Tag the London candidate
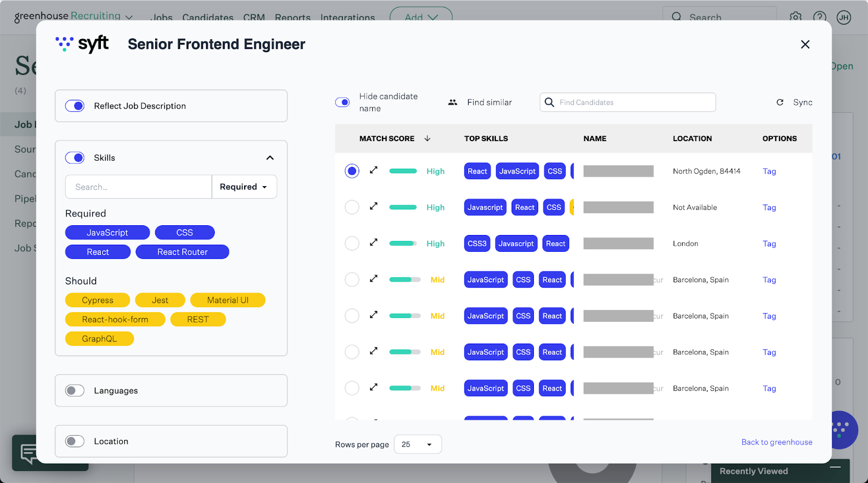Viewport: 868px width, 483px height. [x=769, y=244]
